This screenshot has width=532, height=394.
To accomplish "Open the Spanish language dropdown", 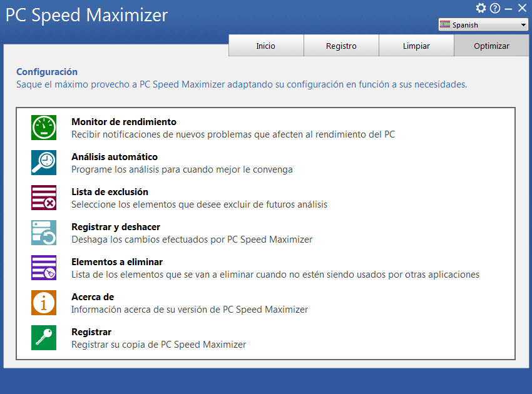I will (x=483, y=25).
